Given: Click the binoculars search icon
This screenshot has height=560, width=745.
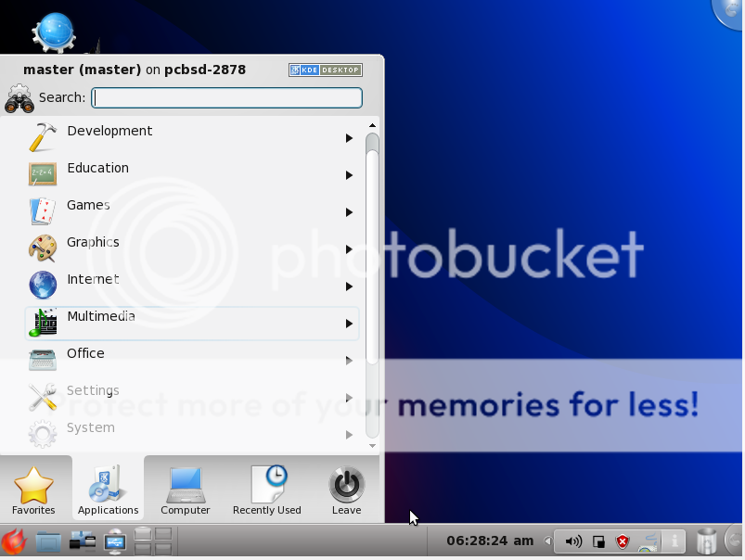Looking at the screenshot, I should [19, 99].
